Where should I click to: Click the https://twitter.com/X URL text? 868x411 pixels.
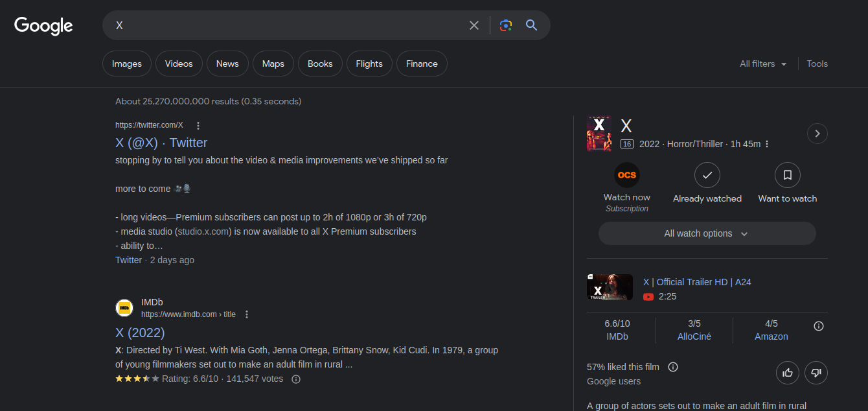point(149,125)
